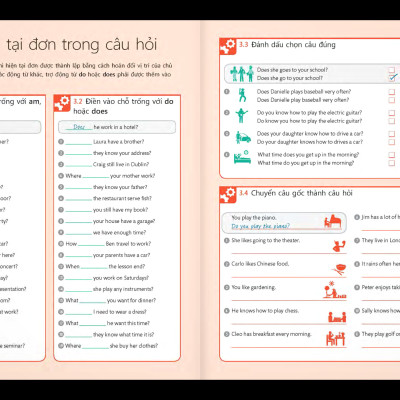Click the blank before 'Laura have a brother?'
This screenshot has height=400, width=400.
[79, 143]
